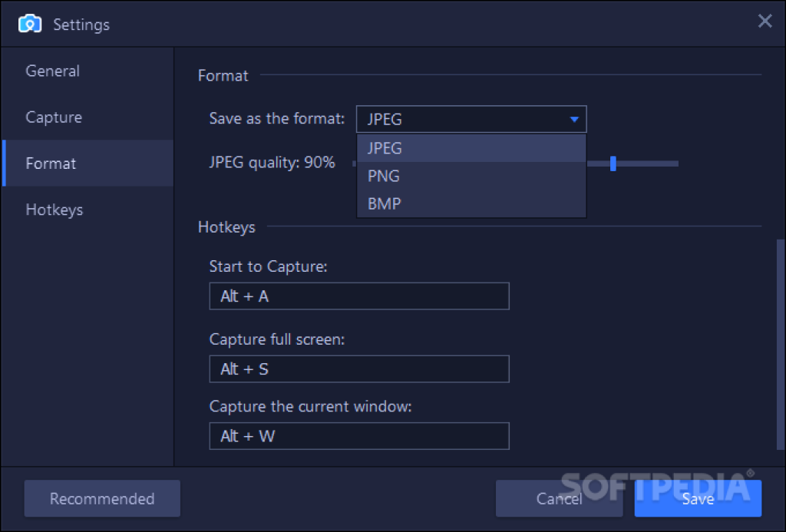Cancel the settings changes
The width and height of the screenshot is (786, 532).
[x=559, y=498]
